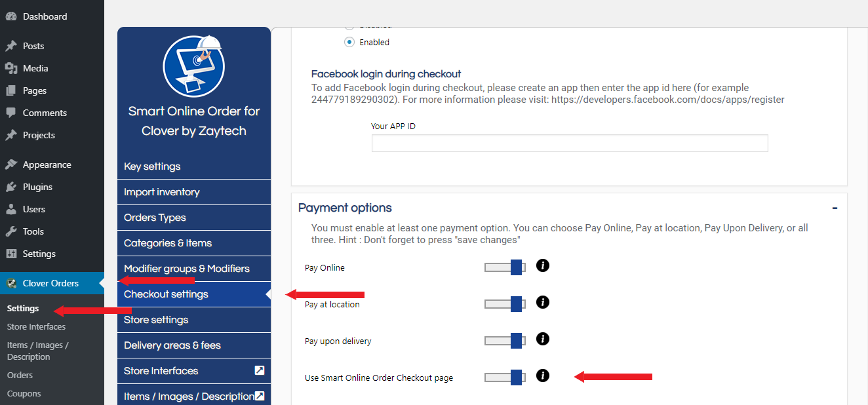Toggle the Pay Online switch
Viewport: 868px width, 405px height.
pos(505,267)
